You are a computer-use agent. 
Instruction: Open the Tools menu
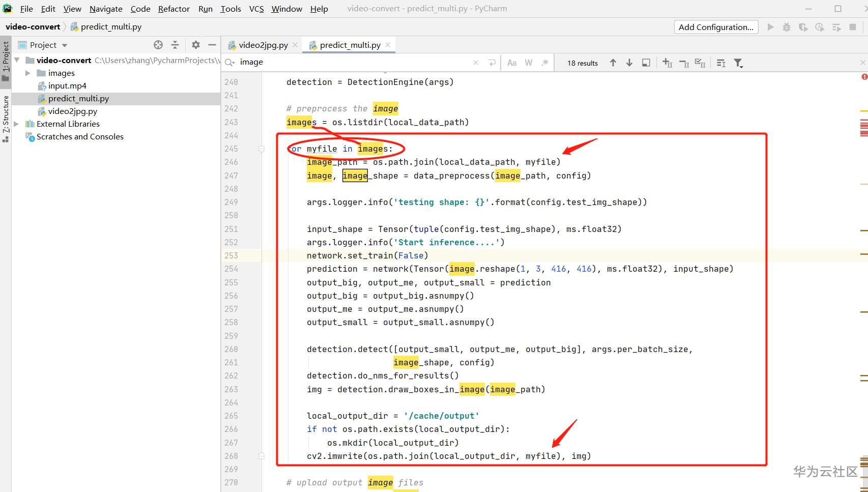[x=230, y=9]
